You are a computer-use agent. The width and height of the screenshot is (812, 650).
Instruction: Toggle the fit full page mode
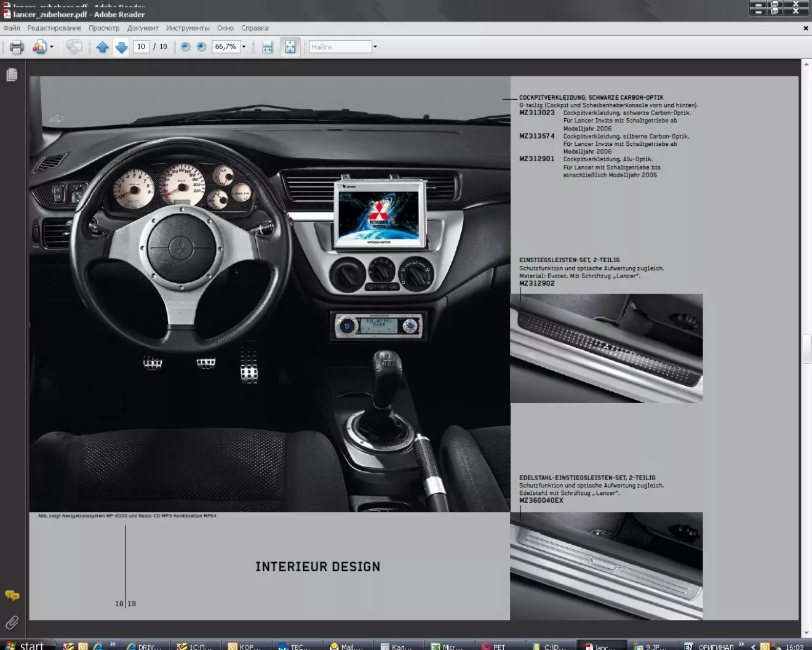(x=290, y=47)
